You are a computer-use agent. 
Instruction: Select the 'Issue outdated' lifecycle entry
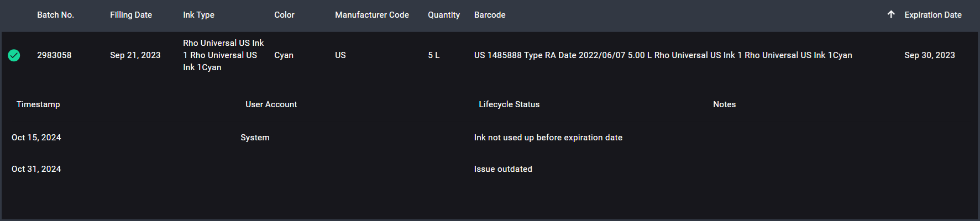point(503,169)
